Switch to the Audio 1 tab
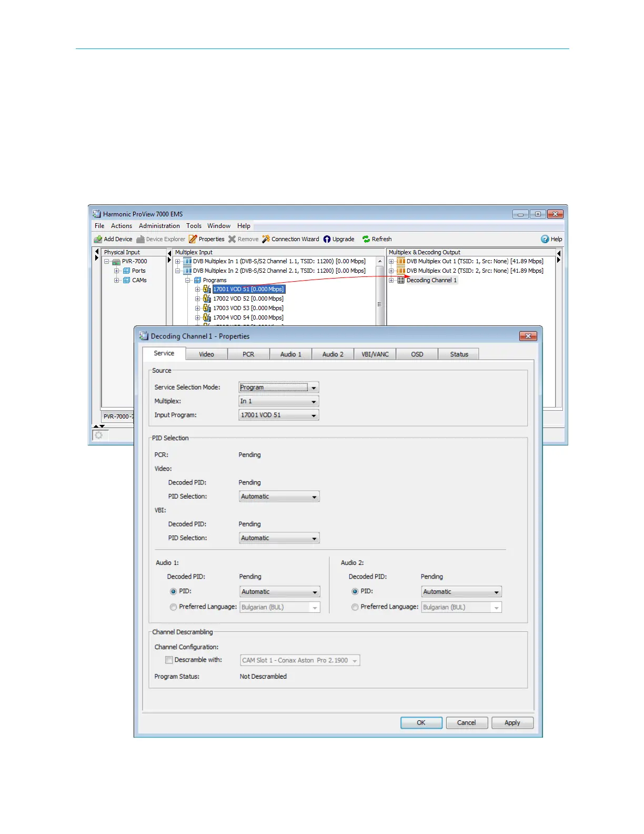This screenshot has width=644, height=834. click(290, 354)
